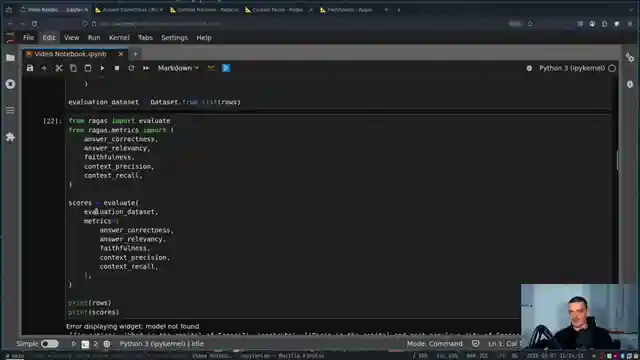Click the 'evaluation_dataset = Dataset' code line
Viewport: 640px width, 360px height.
pyautogui.click(x=154, y=102)
